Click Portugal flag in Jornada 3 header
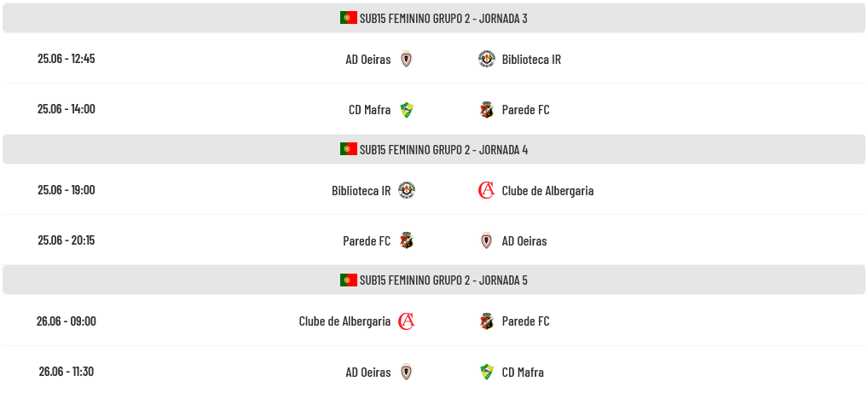 pos(348,18)
